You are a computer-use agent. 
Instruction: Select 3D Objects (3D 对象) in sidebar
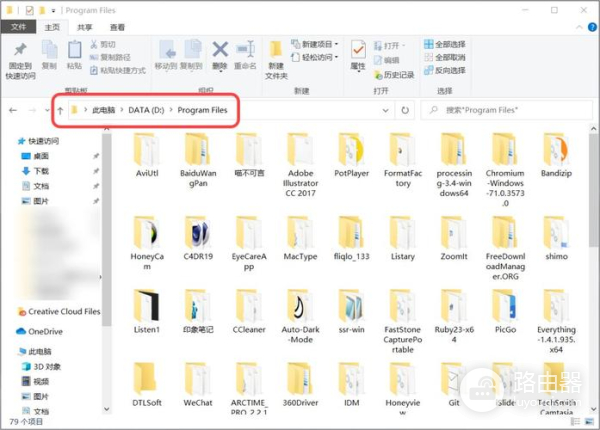(x=41, y=366)
